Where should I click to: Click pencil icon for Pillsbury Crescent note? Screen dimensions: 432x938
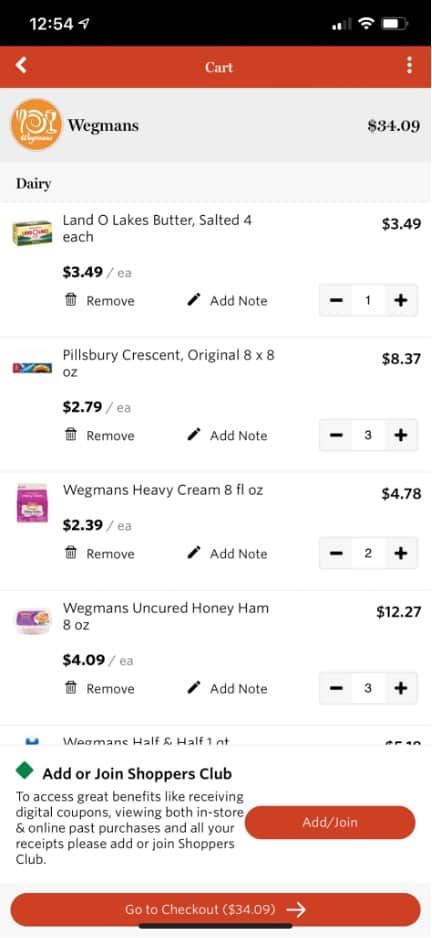coord(193,435)
